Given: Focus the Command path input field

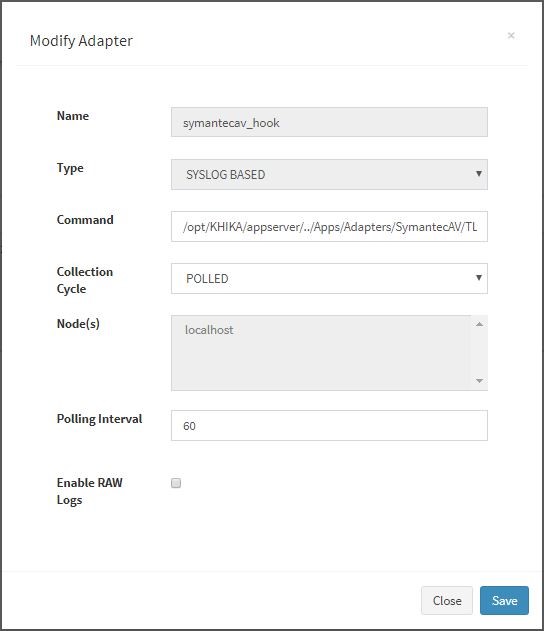Looking at the screenshot, I should (329, 227).
